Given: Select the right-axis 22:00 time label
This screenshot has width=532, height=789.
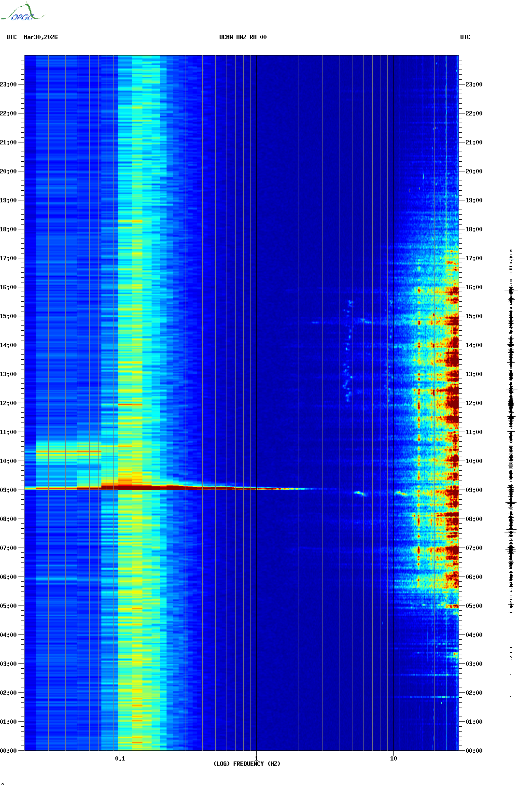Looking at the screenshot, I should click(x=474, y=113).
